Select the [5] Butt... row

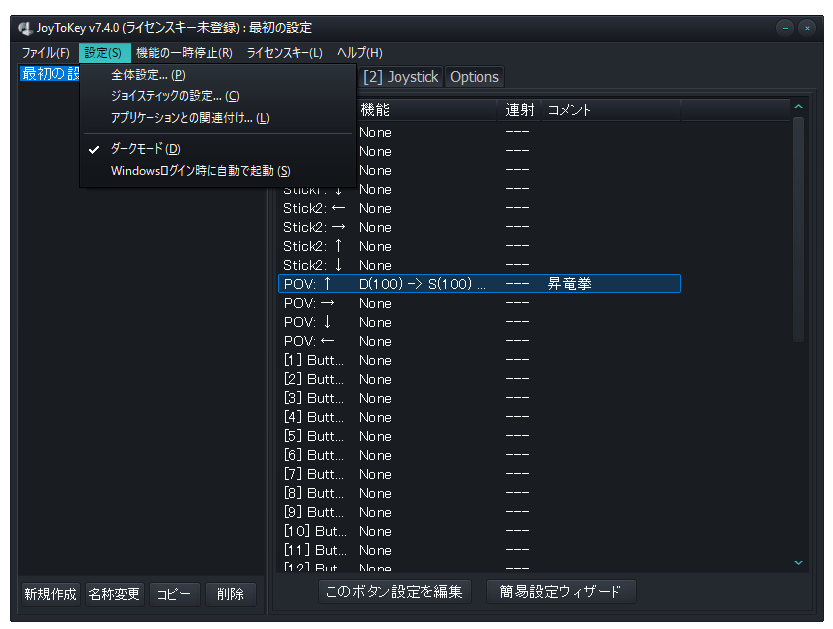pyautogui.click(x=479, y=437)
